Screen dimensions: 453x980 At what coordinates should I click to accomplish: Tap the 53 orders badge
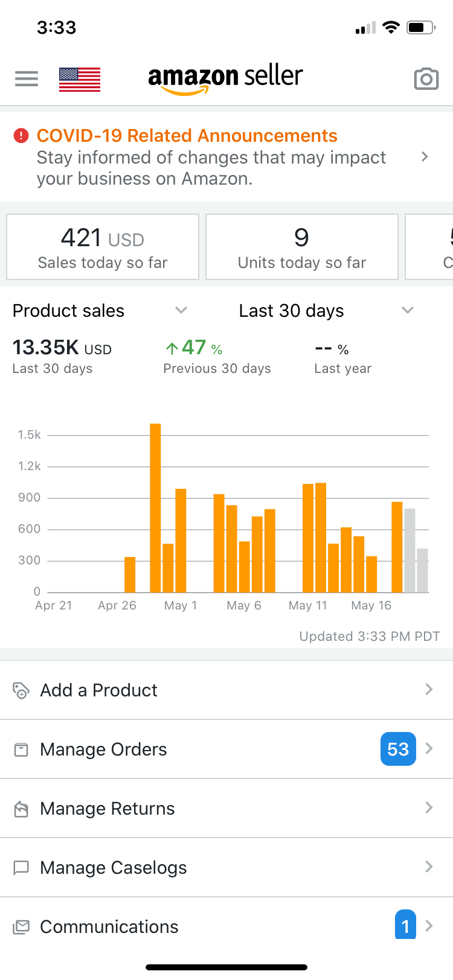pyautogui.click(x=398, y=749)
